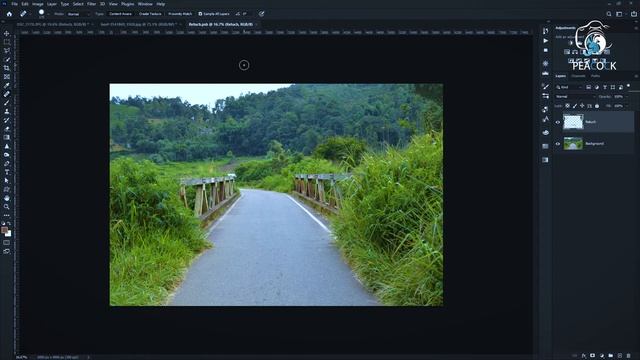Toggle pressure for size button
Viewport: 640px width, 360px height.
coord(262,14)
